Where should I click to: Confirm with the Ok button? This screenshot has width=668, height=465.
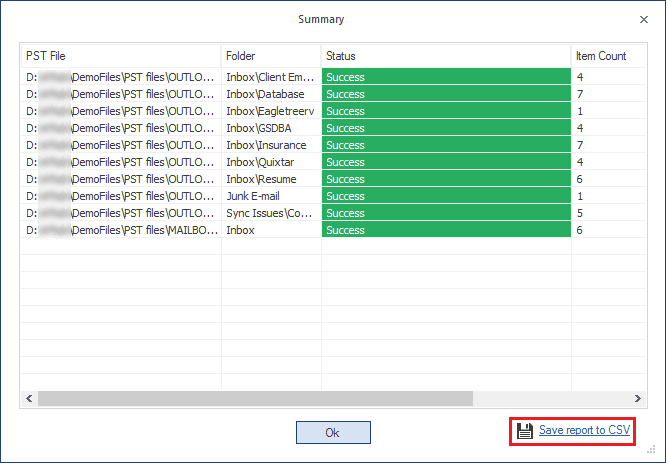333,433
